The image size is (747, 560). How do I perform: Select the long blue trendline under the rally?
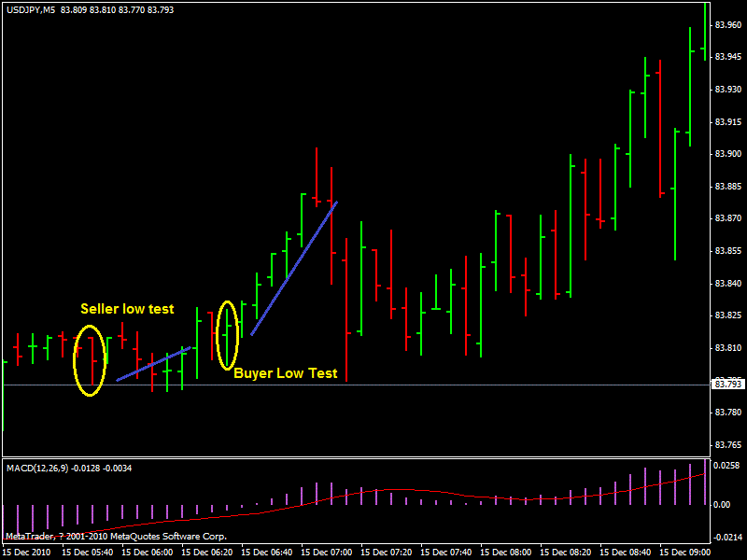(294, 268)
